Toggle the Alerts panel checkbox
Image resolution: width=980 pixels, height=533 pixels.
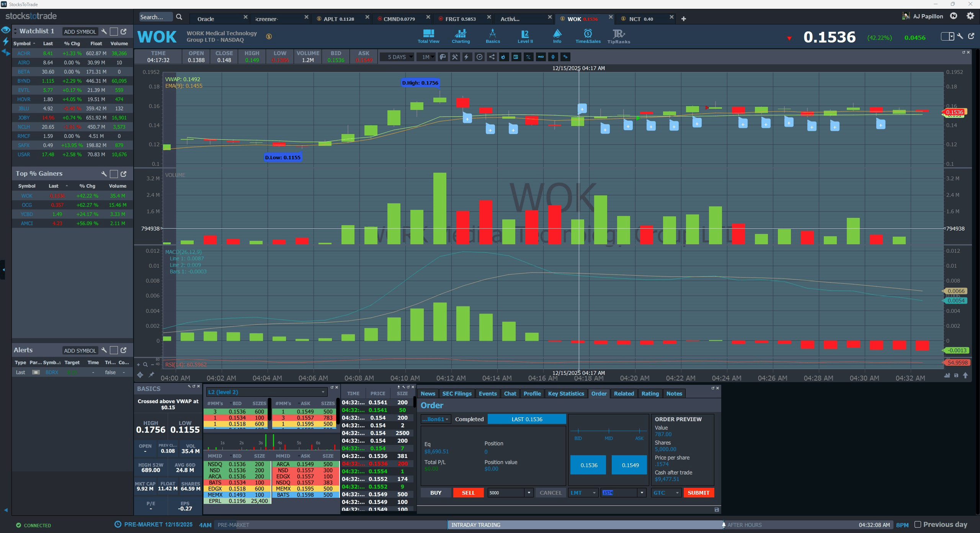coord(114,350)
